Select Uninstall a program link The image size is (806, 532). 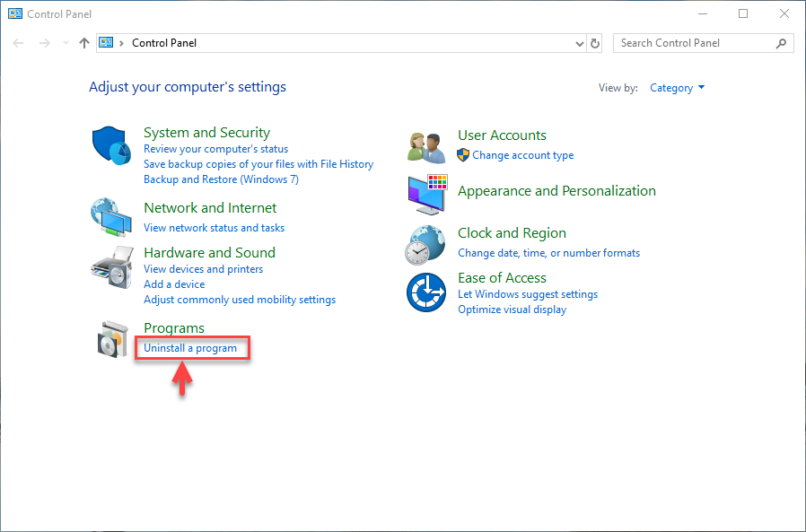point(190,348)
